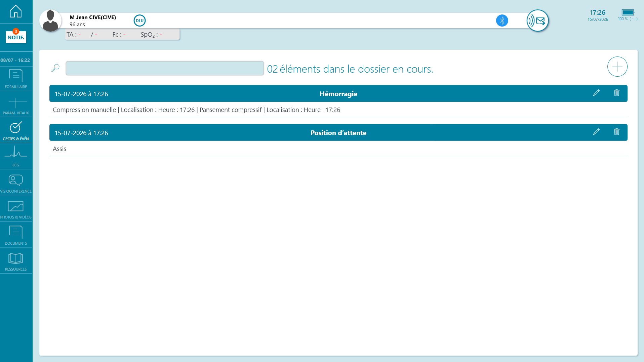
Task: Open the ECG section
Action: coord(16,157)
